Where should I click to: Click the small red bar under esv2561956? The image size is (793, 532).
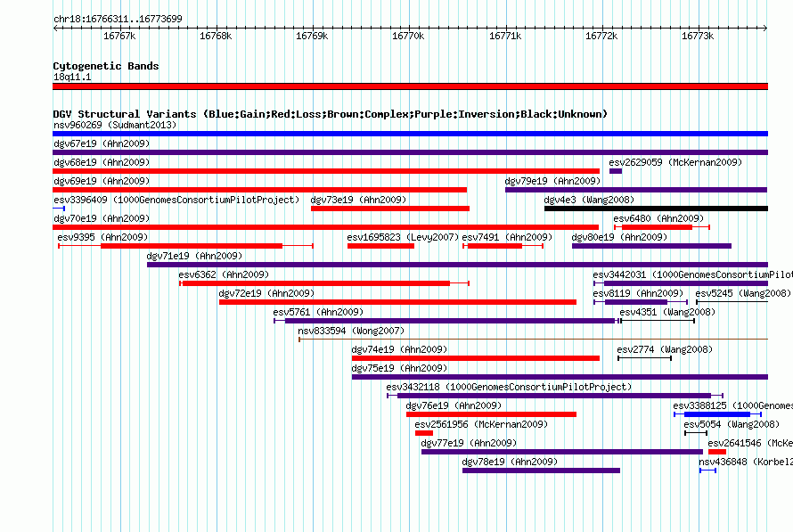click(424, 433)
